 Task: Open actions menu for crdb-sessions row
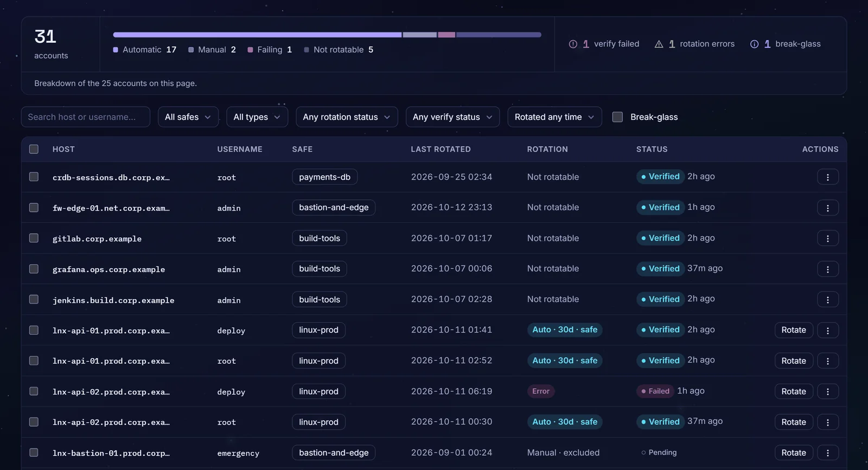(x=827, y=177)
